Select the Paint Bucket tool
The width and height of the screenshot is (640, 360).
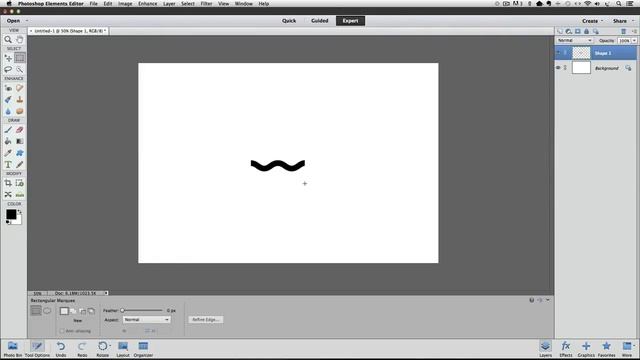pyautogui.click(x=8, y=141)
